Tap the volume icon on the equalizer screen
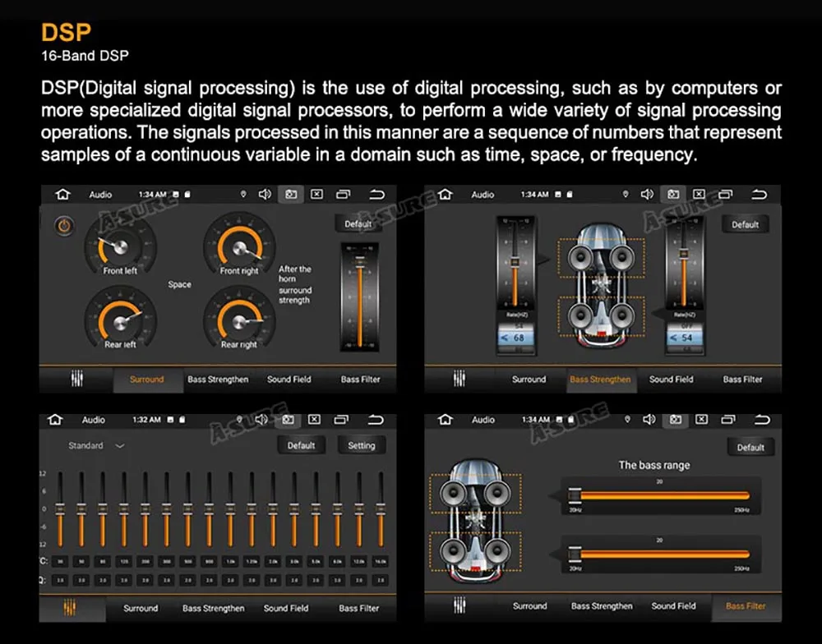822x644 pixels. 261,419
